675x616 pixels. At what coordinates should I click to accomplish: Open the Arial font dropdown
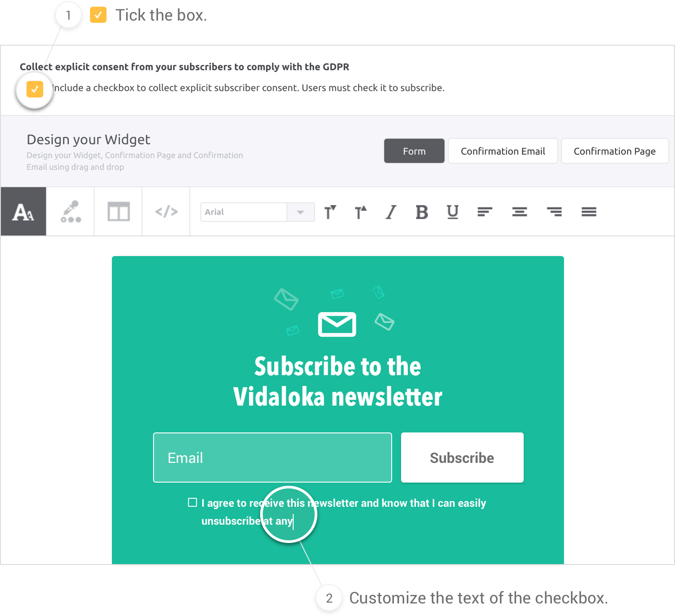click(x=257, y=212)
